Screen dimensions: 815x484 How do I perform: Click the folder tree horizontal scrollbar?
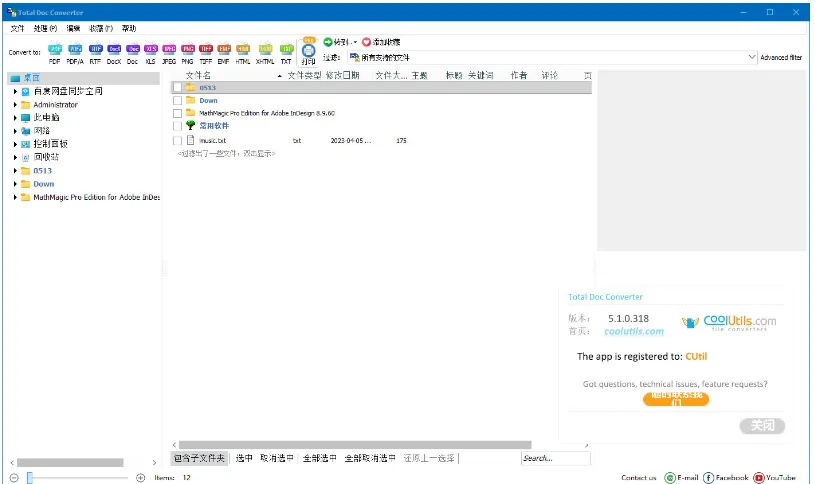point(70,462)
